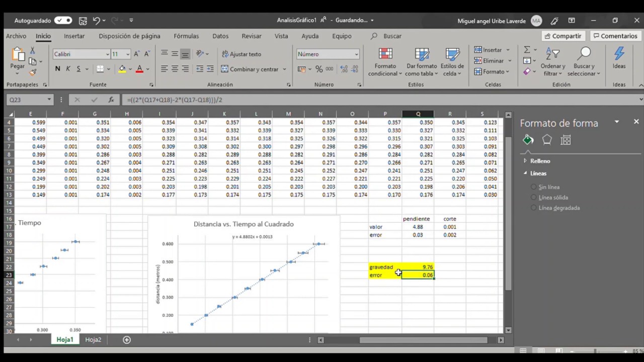This screenshot has width=644, height=362.
Task: Switch to Disposición de página tab
Action: tap(129, 36)
